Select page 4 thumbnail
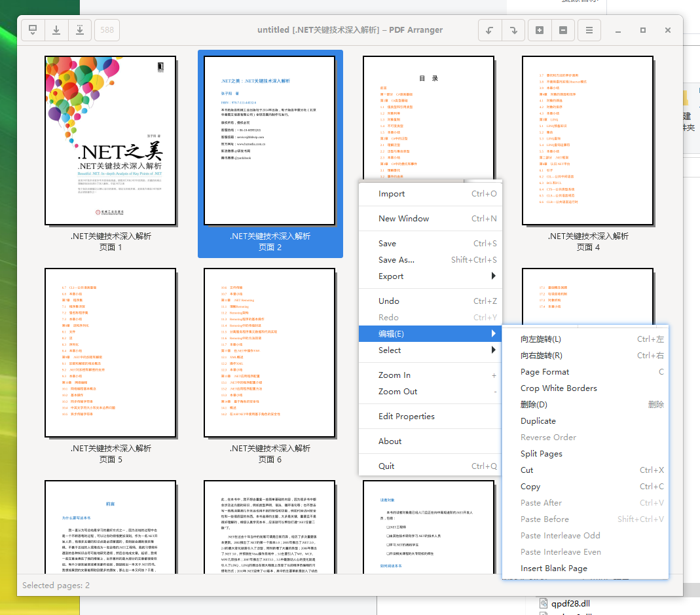 587,141
